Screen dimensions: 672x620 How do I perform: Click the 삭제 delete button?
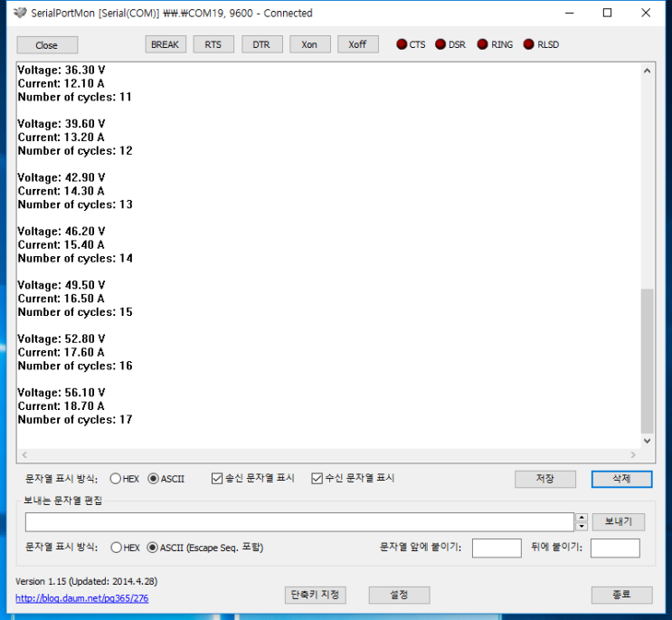pyautogui.click(x=622, y=479)
